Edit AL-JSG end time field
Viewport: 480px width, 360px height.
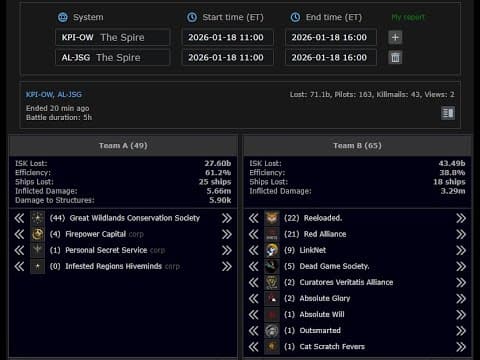(x=331, y=58)
